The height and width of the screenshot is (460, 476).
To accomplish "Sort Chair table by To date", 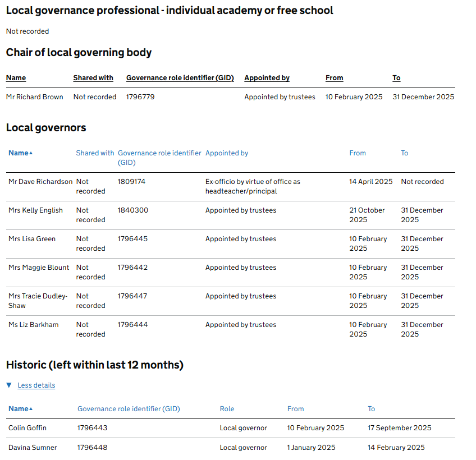I will (x=396, y=78).
